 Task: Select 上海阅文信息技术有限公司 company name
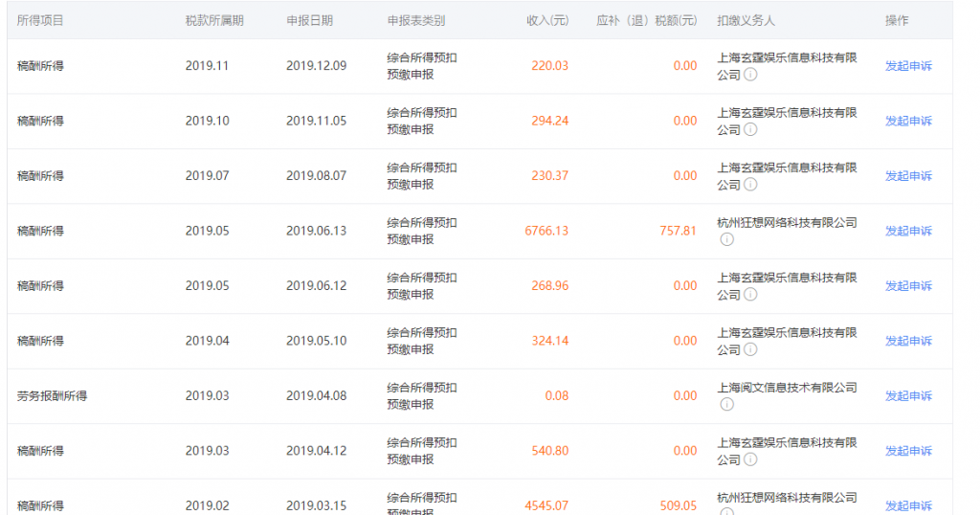[787, 388]
